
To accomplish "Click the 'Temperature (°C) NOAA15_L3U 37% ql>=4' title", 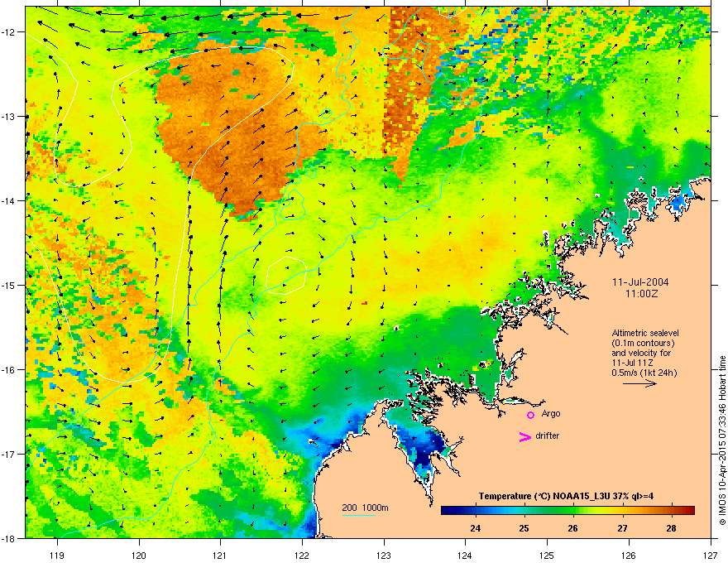I will pos(566,496).
